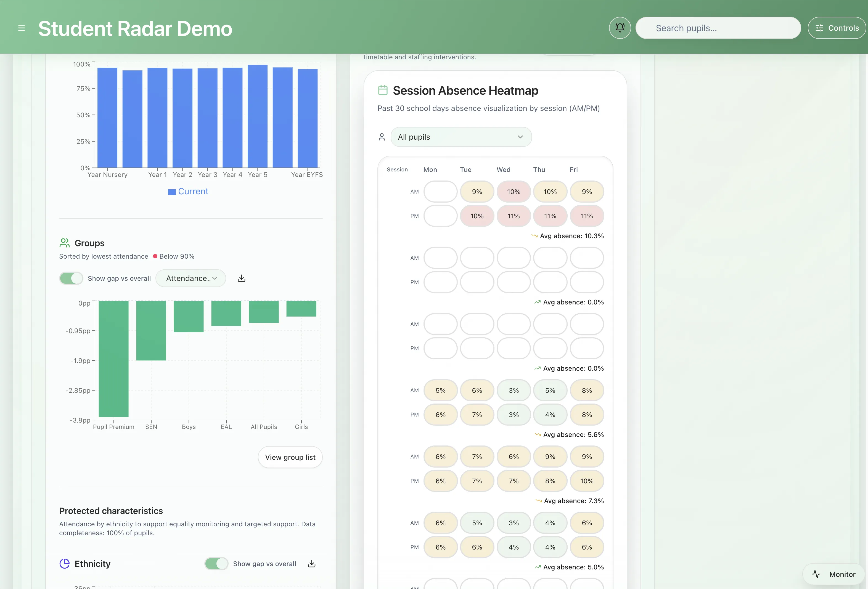The width and height of the screenshot is (868, 589).
Task: Click the calendar icon beside Session Absence Heatmap
Action: (383, 90)
